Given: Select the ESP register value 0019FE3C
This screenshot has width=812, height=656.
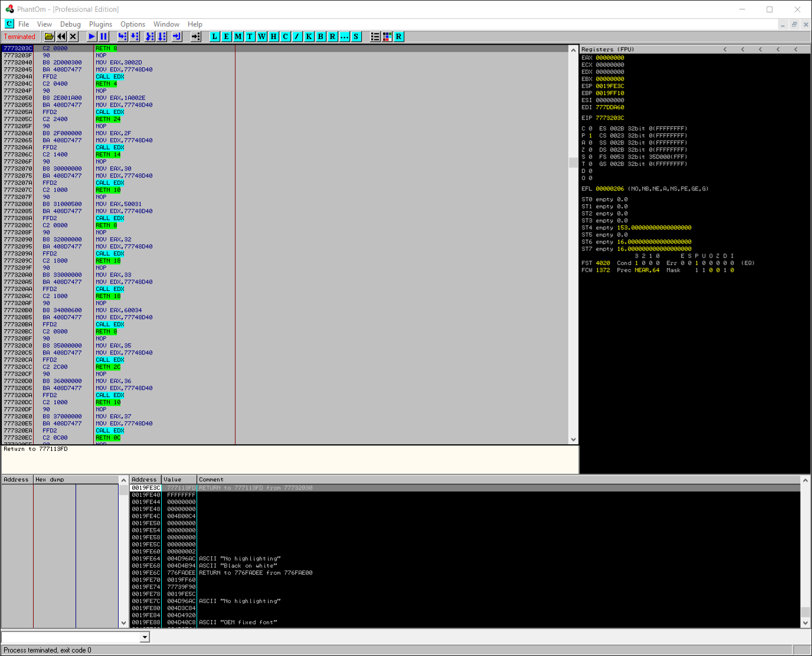Looking at the screenshot, I should (610, 86).
